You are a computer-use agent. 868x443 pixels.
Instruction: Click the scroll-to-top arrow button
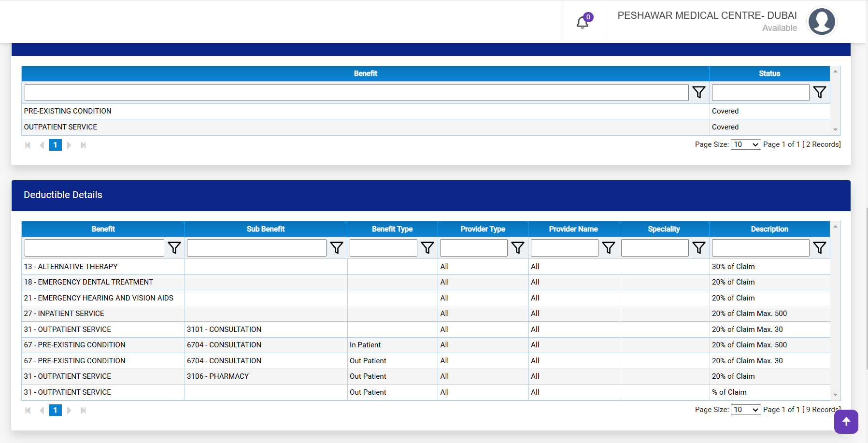click(x=846, y=421)
